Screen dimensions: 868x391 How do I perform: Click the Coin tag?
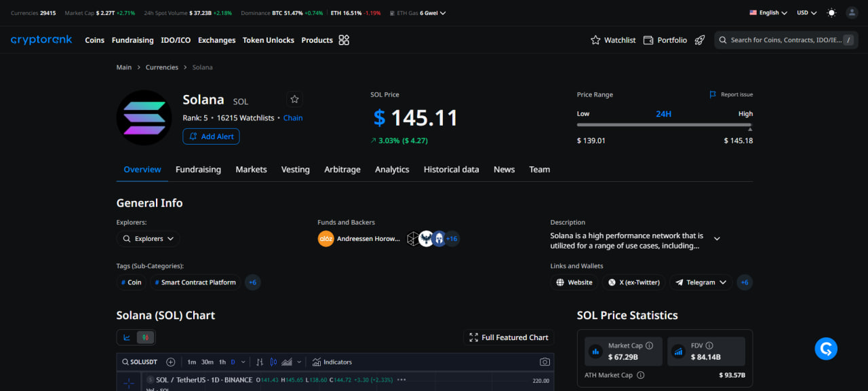pos(132,282)
